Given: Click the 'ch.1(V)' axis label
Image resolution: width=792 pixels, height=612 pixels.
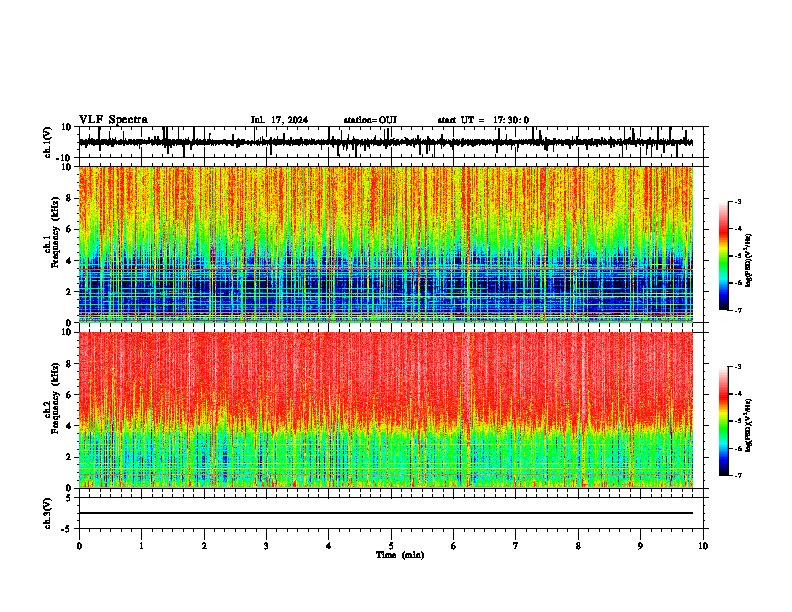Looking at the screenshot, I should point(48,142).
